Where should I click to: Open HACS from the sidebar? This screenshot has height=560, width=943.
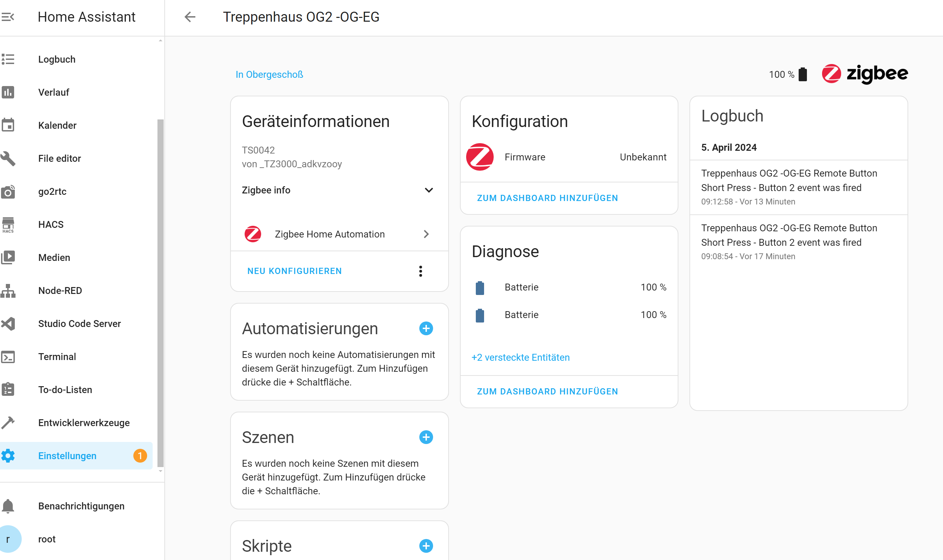(51, 224)
